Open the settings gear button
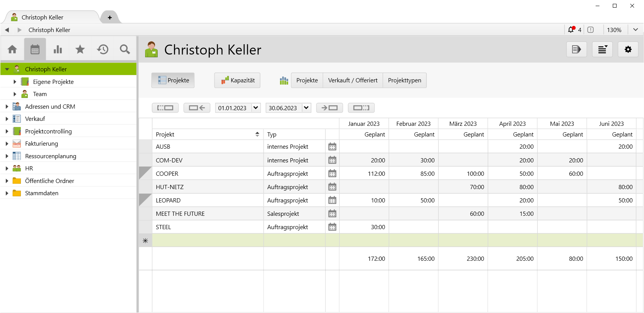This screenshot has height=313, width=644. tap(628, 50)
